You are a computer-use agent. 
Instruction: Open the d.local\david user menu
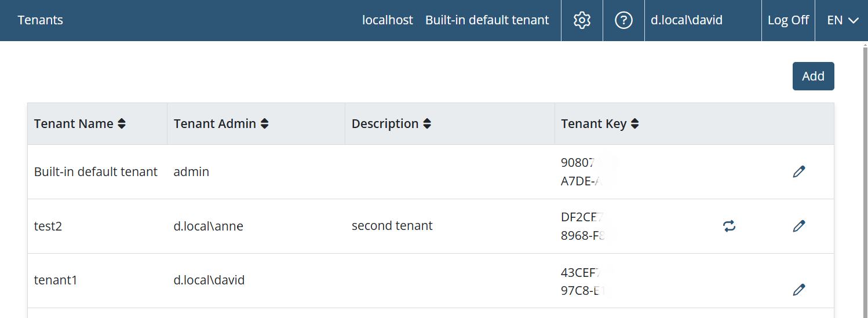coord(687,20)
